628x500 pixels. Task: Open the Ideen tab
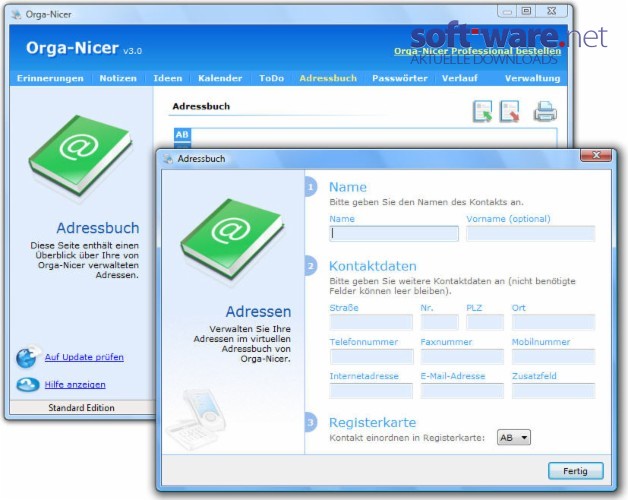click(167, 78)
